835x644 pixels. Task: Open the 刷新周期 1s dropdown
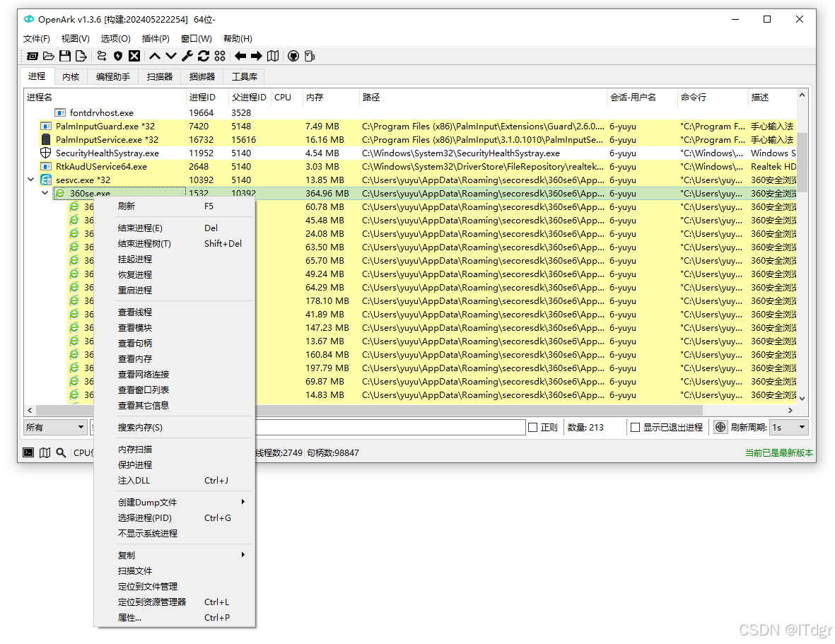click(x=788, y=427)
